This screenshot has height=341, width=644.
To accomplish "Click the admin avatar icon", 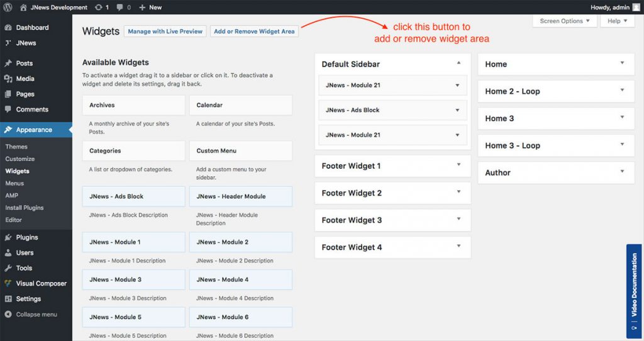I will tap(636, 8).
